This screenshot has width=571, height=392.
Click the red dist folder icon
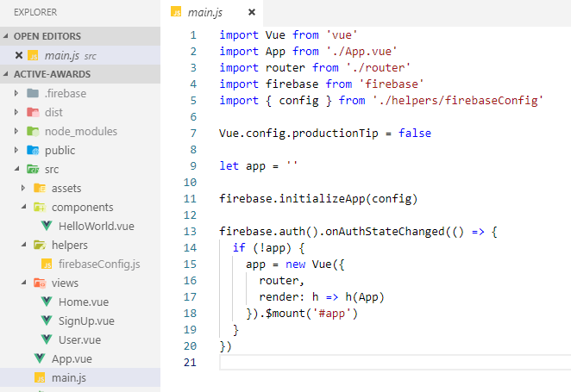33,112
